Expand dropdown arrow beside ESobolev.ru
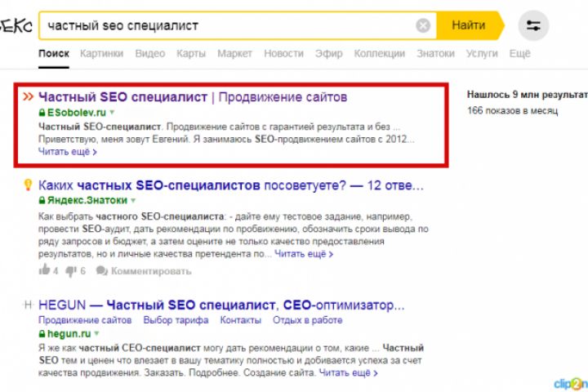The height and width of the screenshot is (392, 588). [113, 111]
